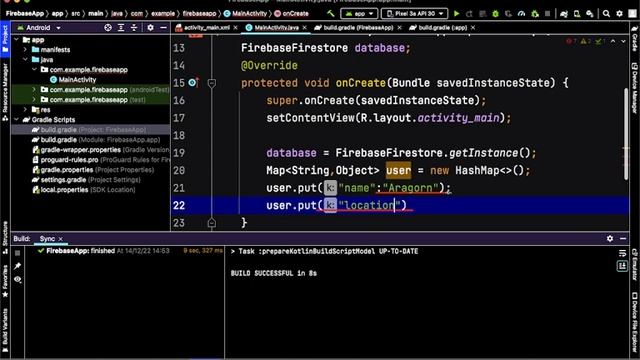Click the override gutter icon on line 15

[x=193, y=82]
